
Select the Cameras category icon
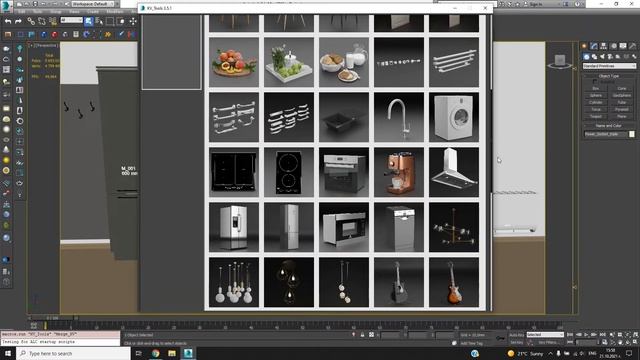point(610,57)
